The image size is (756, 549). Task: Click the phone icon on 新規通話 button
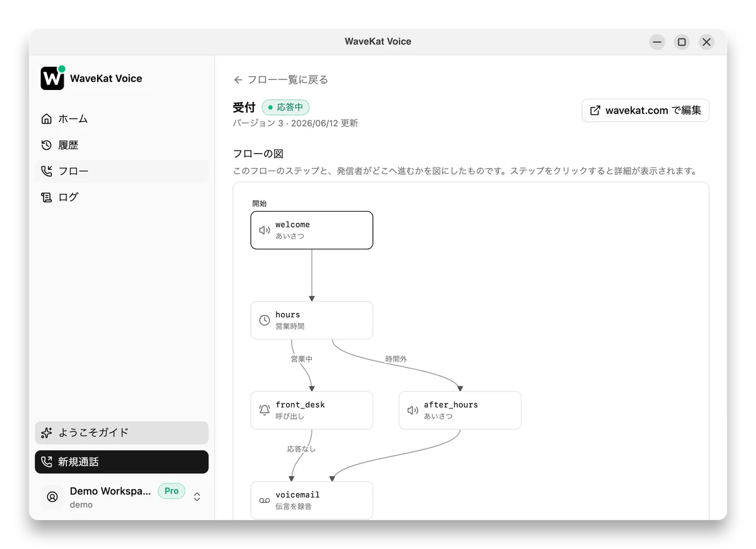pos(47,461)
